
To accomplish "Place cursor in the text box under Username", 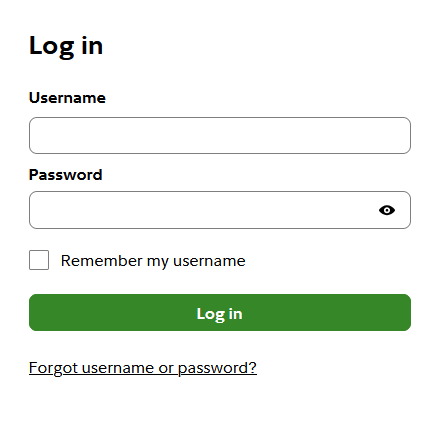I will point(220,135).
